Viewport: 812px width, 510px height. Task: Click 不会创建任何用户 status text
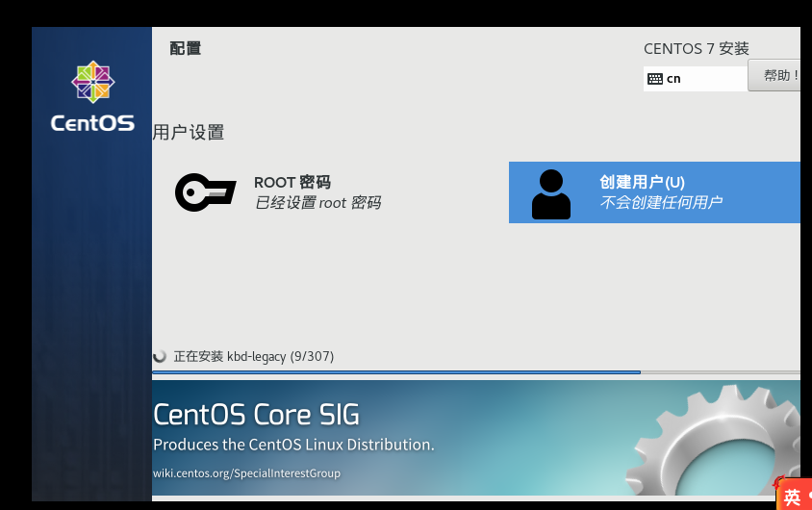(661, 202)
